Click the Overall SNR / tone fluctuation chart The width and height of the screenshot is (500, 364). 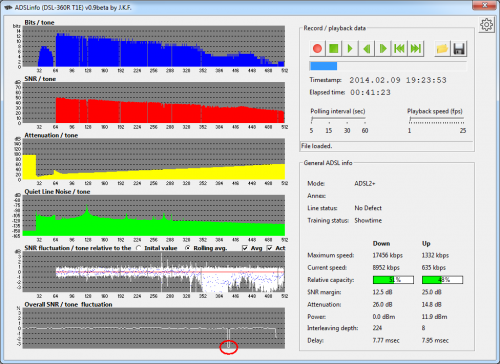coord(154,328)
